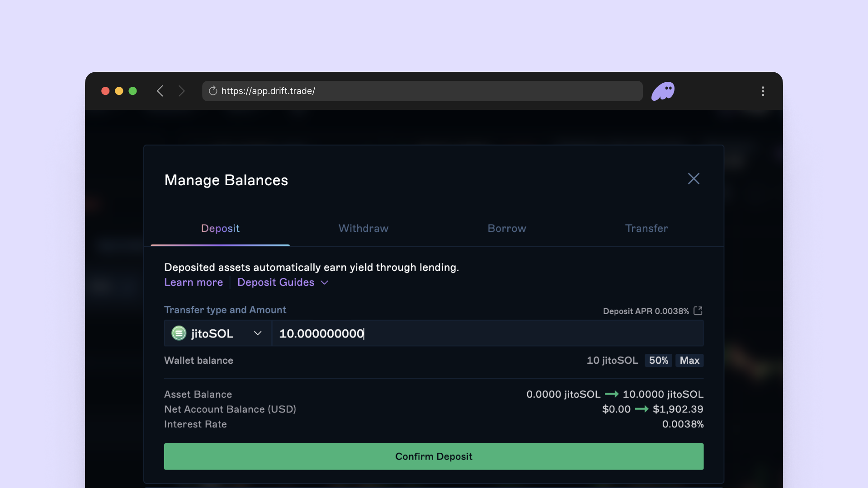Open the browser three-dot menu

click(763, 91)
